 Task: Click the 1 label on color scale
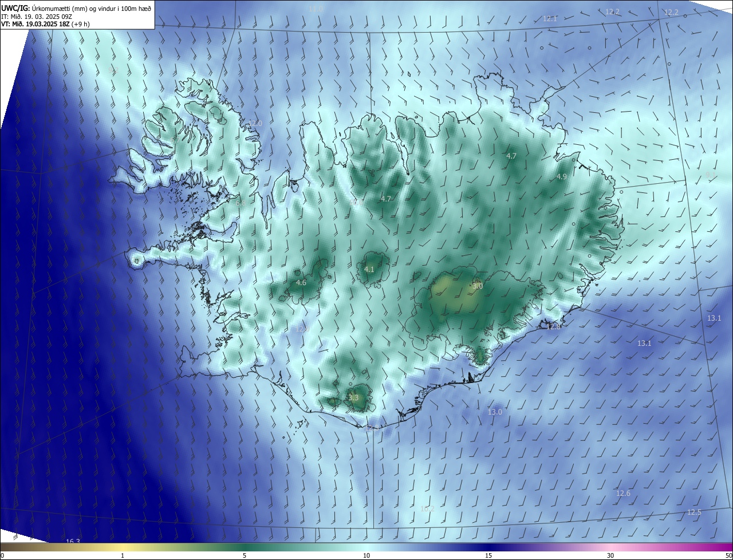coord(123,556)
